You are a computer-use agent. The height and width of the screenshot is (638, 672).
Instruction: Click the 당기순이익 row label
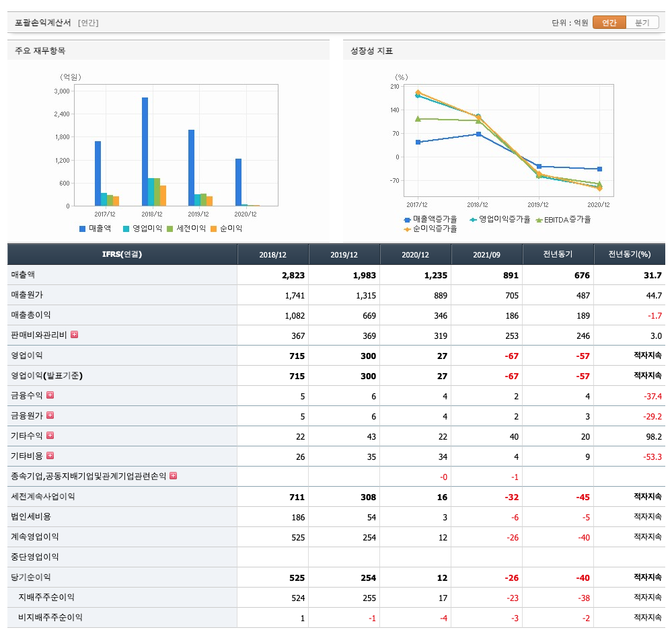click(x=31, y=577)
